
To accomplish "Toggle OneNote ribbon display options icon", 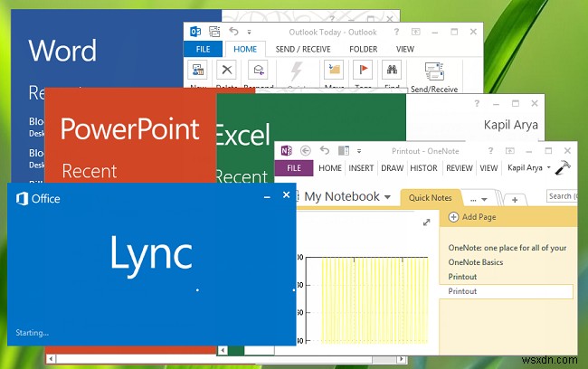I will [x=510, y=151].
